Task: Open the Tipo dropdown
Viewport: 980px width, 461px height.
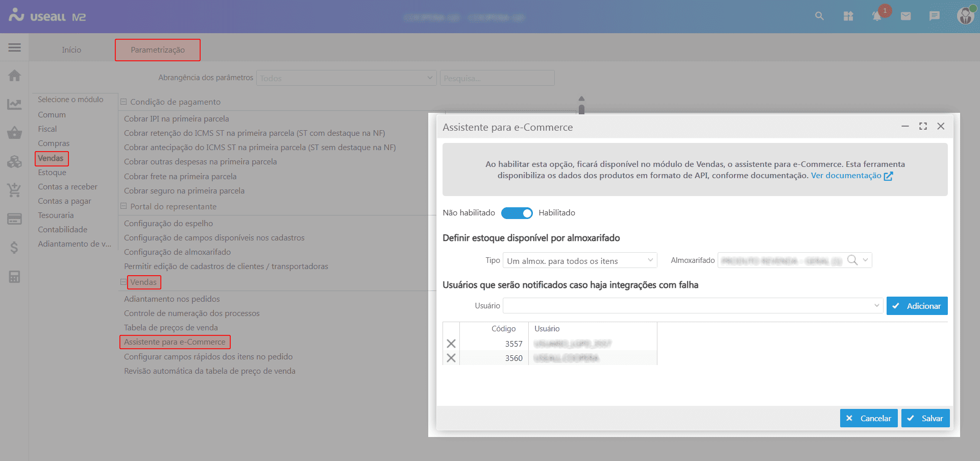Action: (x=580, y=261)
